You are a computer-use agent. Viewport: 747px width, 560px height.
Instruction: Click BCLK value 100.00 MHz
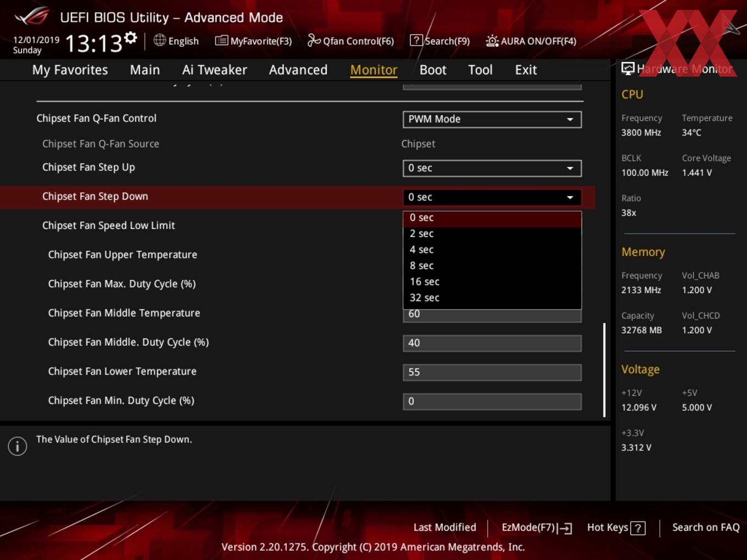(x=645, y=172)
